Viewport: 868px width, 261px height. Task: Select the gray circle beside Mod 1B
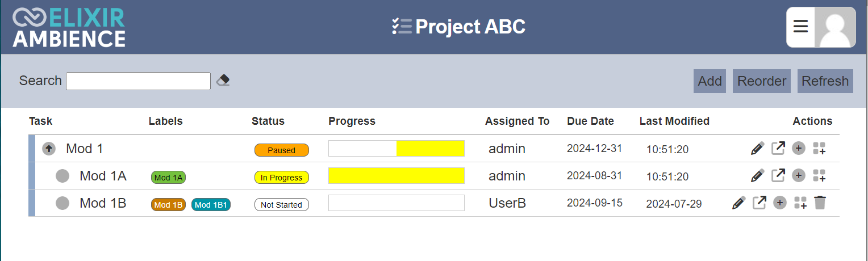pos(62,203)
